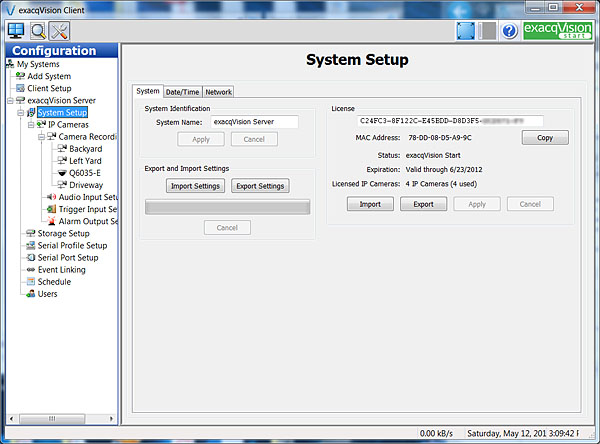Click the Camera Recording icon
This screenshot has height=444, width=600.
(x=51, y=137)
